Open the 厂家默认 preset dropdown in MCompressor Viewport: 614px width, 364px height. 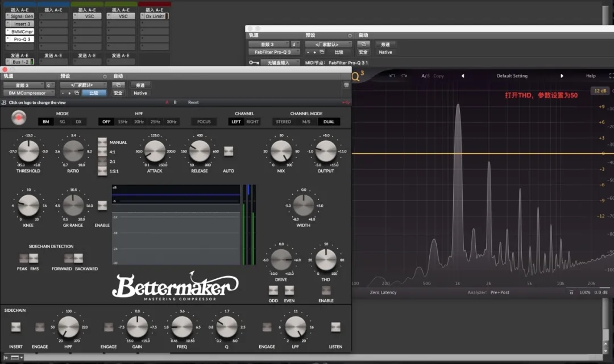pos(83,85)
